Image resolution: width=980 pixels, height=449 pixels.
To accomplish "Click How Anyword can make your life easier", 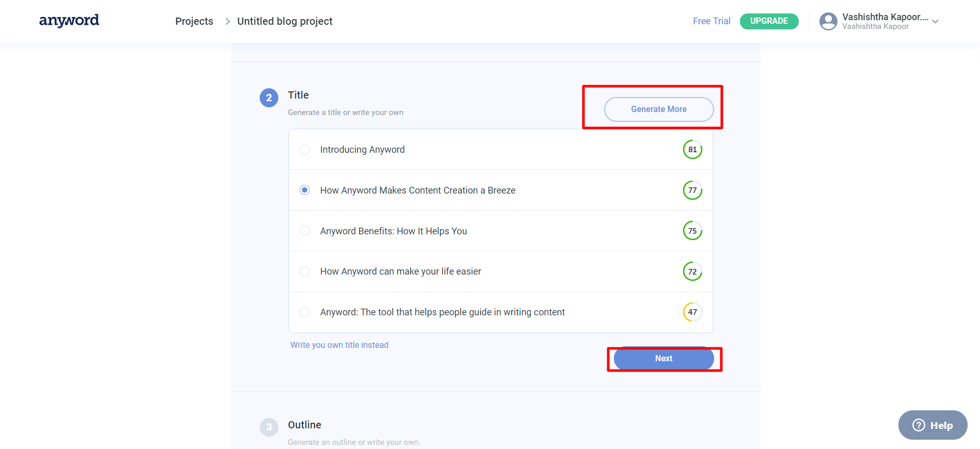I will tap(400, 271).
